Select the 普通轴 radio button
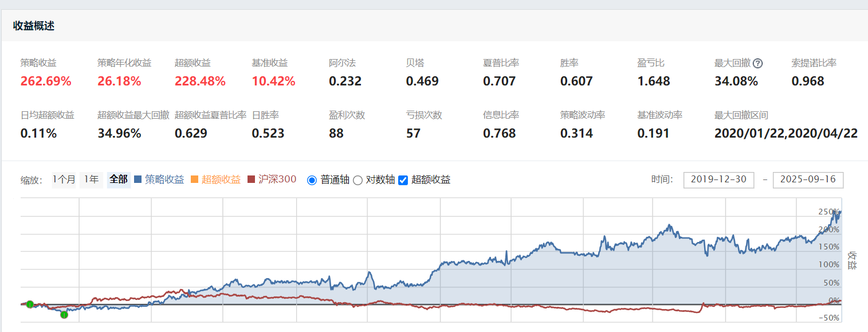This screenshot has height=332, width=868. tap(312, 180)
